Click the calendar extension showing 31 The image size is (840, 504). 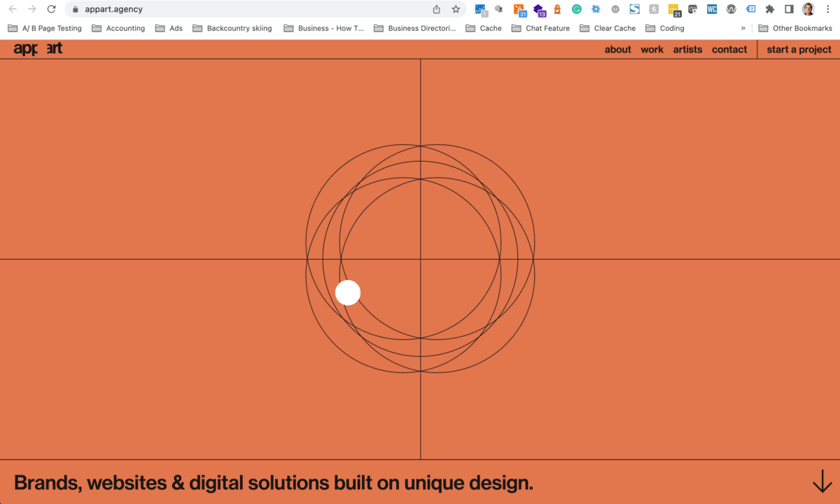[519, 9]
